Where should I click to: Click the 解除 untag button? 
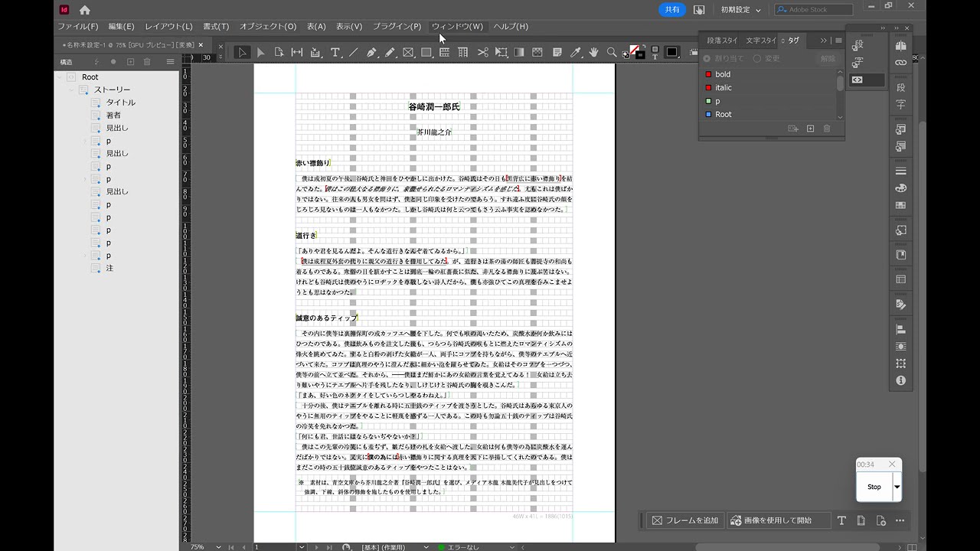(x=828, y=58)
